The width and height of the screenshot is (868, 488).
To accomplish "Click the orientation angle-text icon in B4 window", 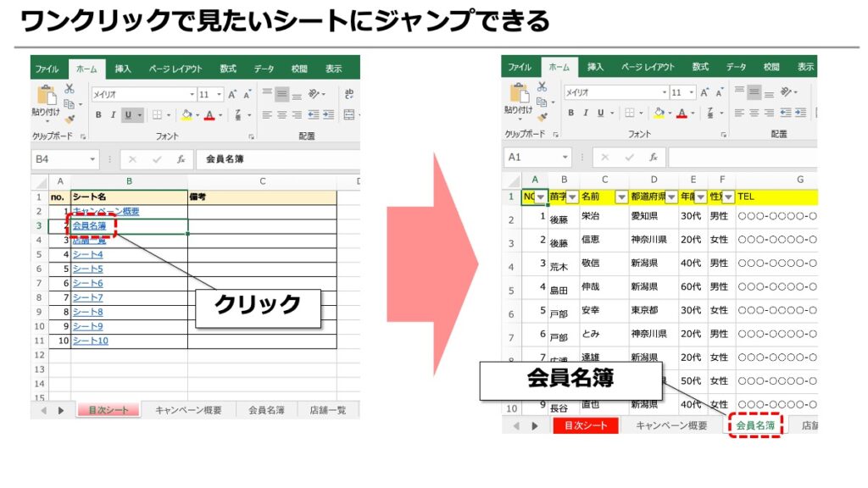I will click(x=314, y=93).
